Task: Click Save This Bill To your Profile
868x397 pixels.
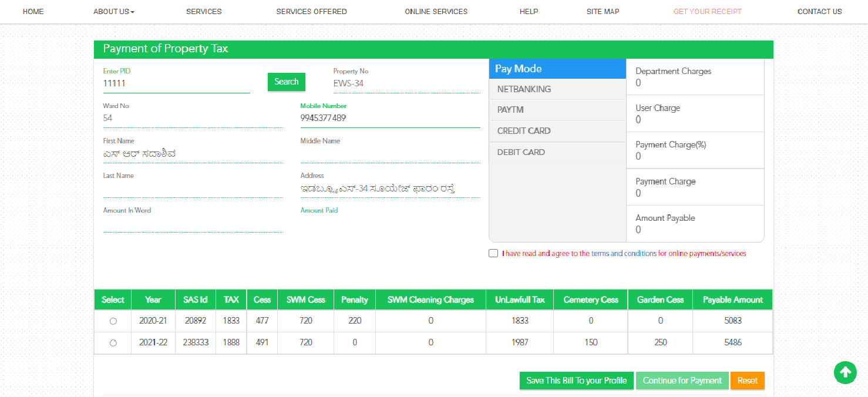Action: tap(576, 380)
